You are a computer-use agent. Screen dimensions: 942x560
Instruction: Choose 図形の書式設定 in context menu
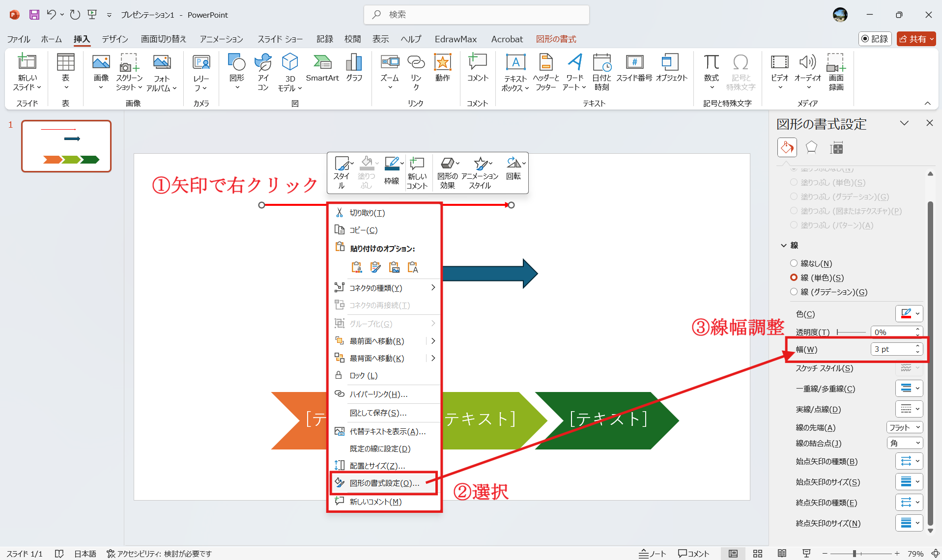(384, 483)
